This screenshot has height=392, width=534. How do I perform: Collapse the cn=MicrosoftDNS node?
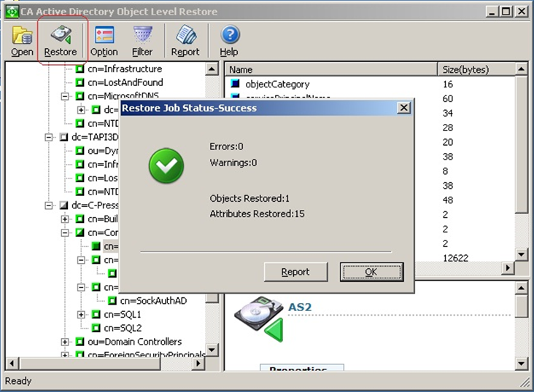coord(65,96)
